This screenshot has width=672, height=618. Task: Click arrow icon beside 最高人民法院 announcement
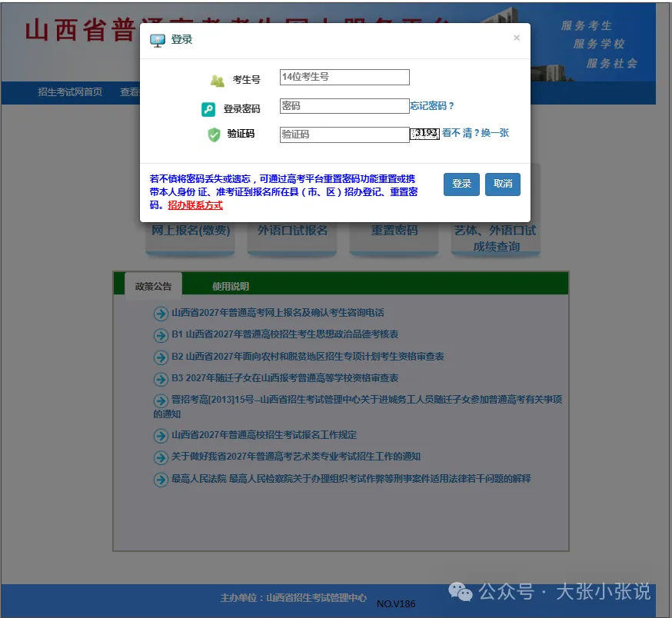[161, 479]
